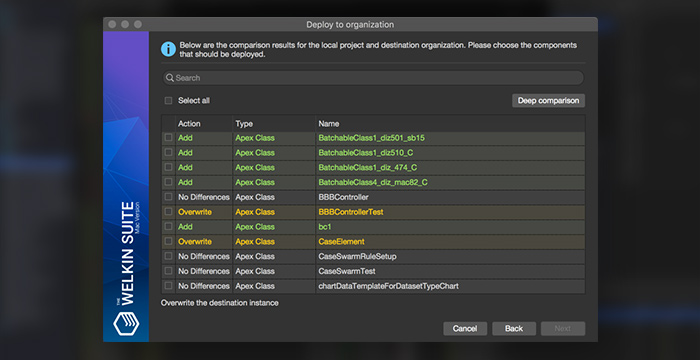The width and height of the screenshot is (700, 360).
Task: Check the CaseSwarmRuleSetup row checkbox
Action: pyautogui.click(x=168, y=256)
